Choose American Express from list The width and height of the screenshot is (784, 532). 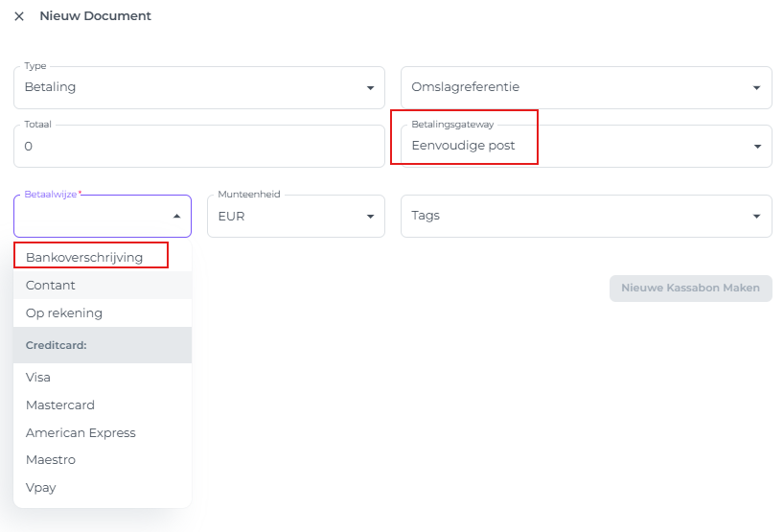[x=81, y=432]
